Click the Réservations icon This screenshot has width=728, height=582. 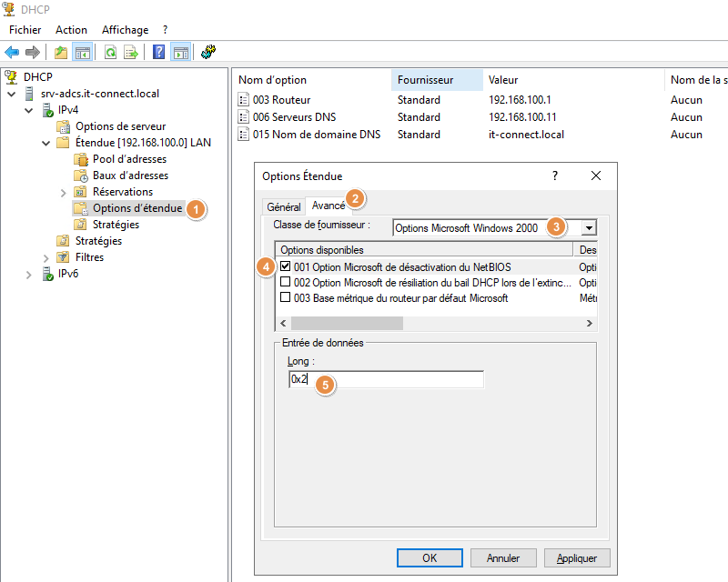81,192
